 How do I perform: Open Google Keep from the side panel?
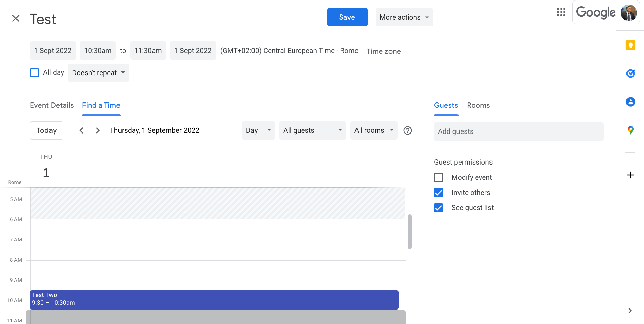(630, 45)
